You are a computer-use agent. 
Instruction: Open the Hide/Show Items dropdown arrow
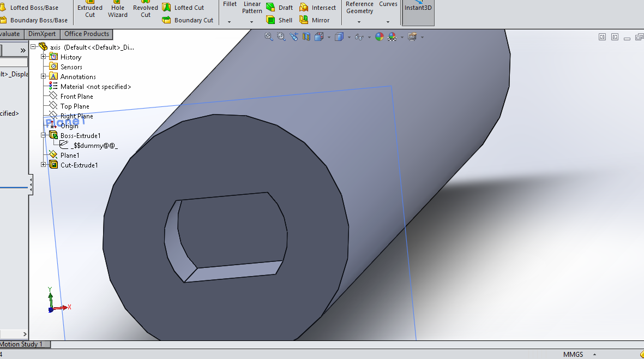coord(369,38)
